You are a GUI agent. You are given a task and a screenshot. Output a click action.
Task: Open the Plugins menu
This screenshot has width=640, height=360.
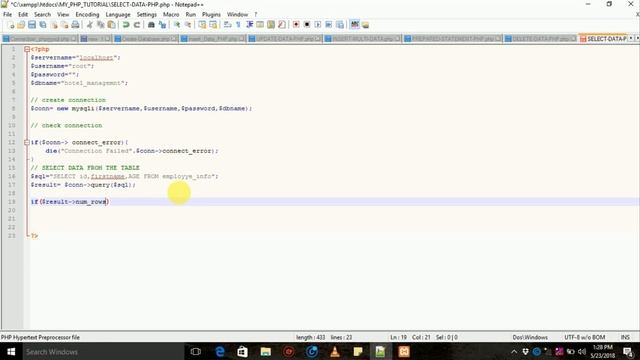click(211, 14)
